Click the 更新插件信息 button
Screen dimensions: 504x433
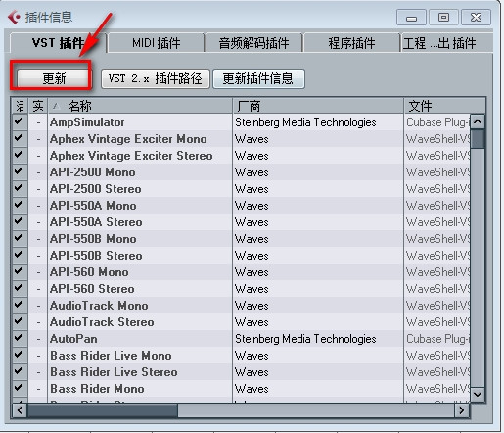258,78
